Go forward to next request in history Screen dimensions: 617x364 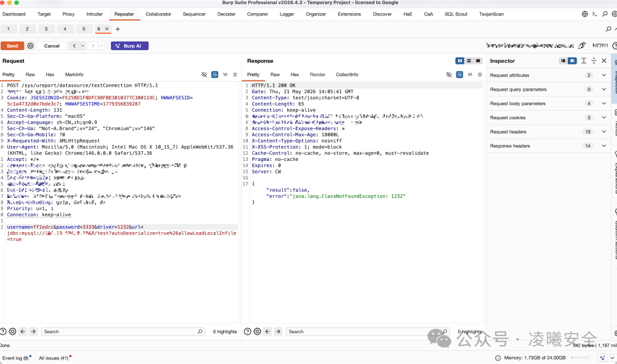[93, 46]
